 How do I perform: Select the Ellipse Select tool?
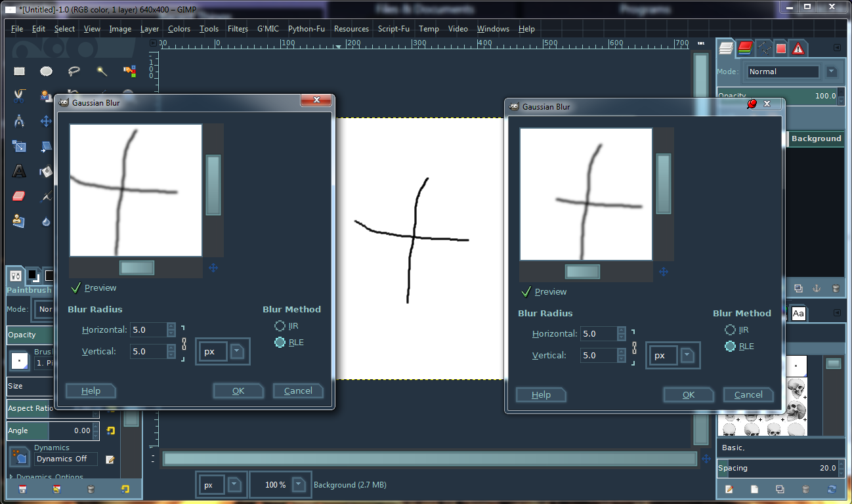46,71
